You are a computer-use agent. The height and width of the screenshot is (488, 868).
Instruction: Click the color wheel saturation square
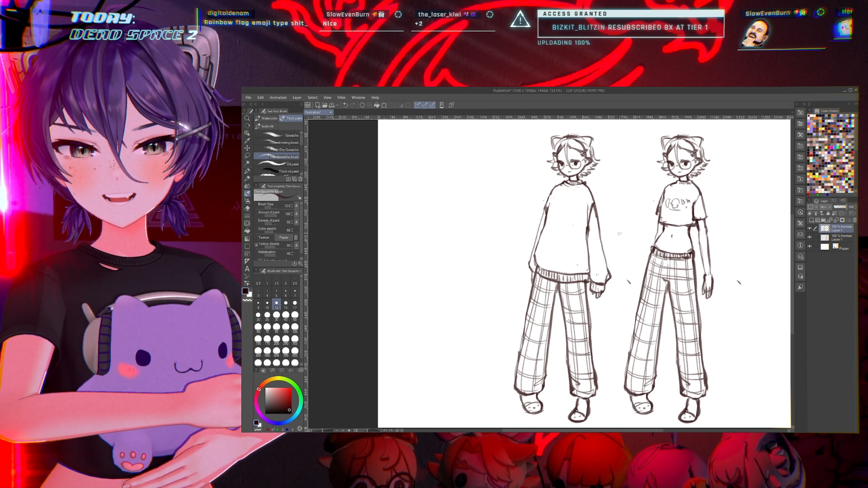click(278, 400)
